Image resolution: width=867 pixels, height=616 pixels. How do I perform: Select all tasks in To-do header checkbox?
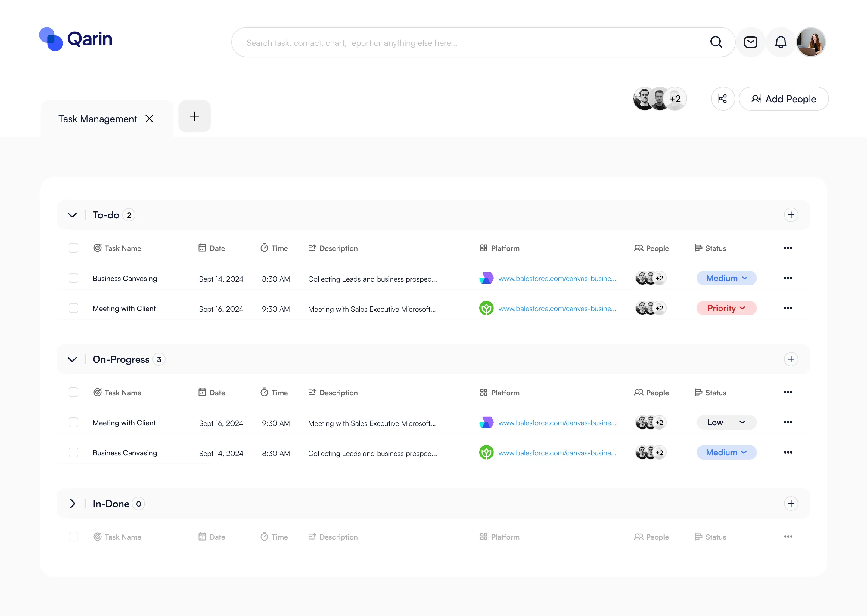click(x=73, y=248)
